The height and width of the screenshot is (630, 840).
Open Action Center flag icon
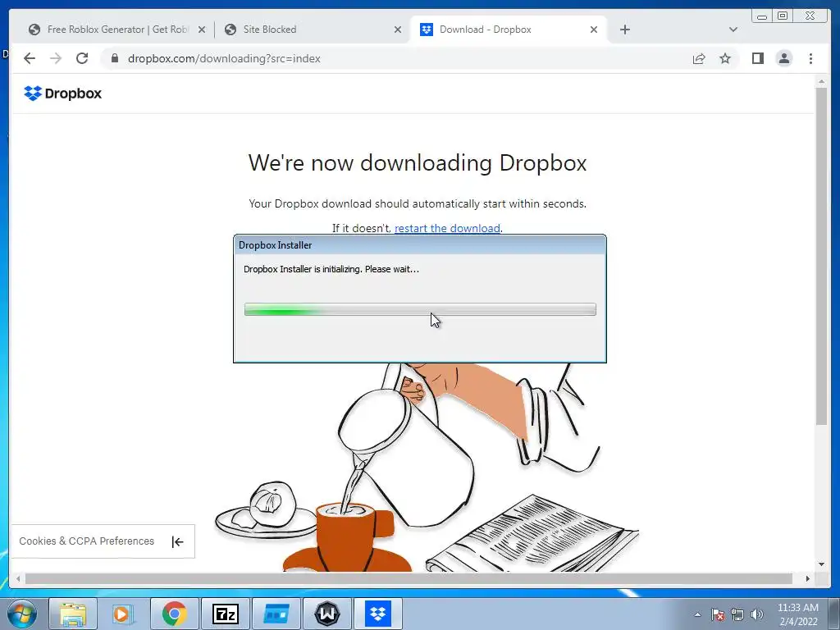click(718, 614)
